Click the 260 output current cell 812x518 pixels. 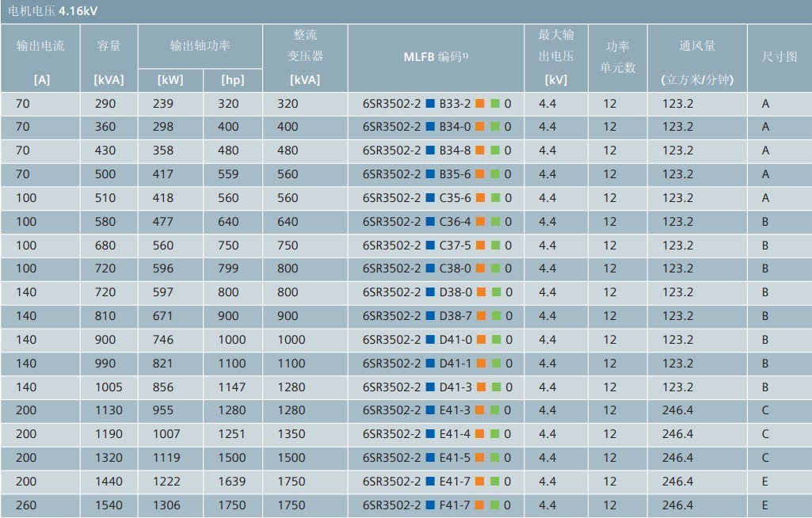point(26,505)
